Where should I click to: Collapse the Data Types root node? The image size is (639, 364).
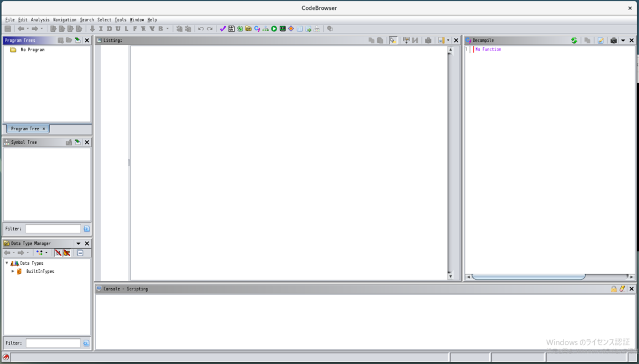tap(7, 263)
